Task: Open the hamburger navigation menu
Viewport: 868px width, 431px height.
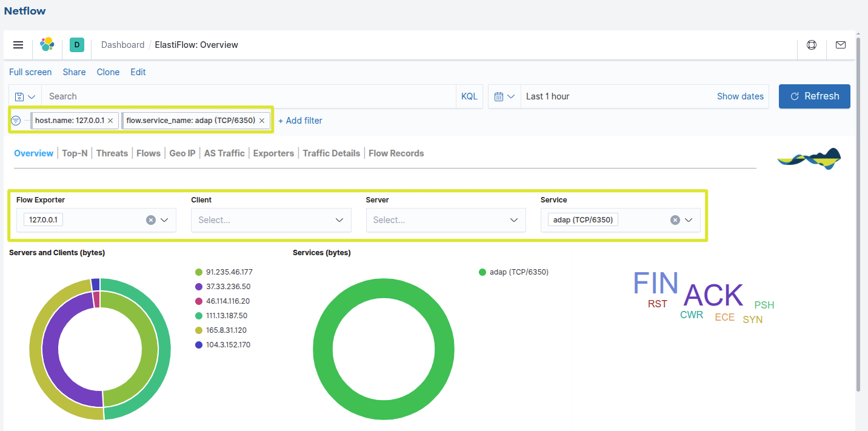Action: (x=18, y=45)
